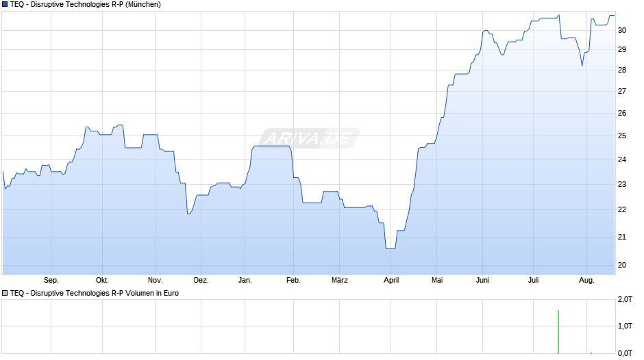Click the 'Jan.' month label
This screenshot has width=644, height=360.
pyautogui.click(x=245, y=281)
